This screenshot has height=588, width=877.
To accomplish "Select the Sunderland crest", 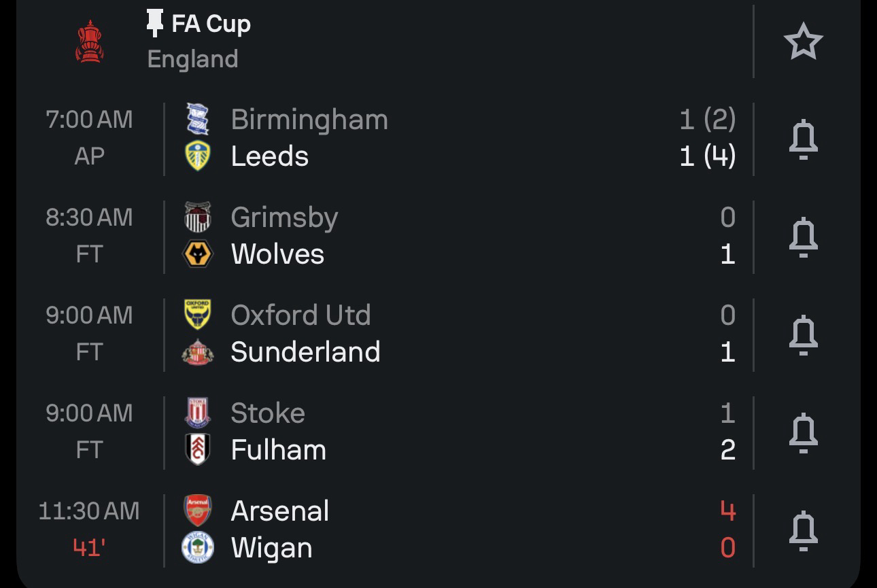I will point(197,352).
